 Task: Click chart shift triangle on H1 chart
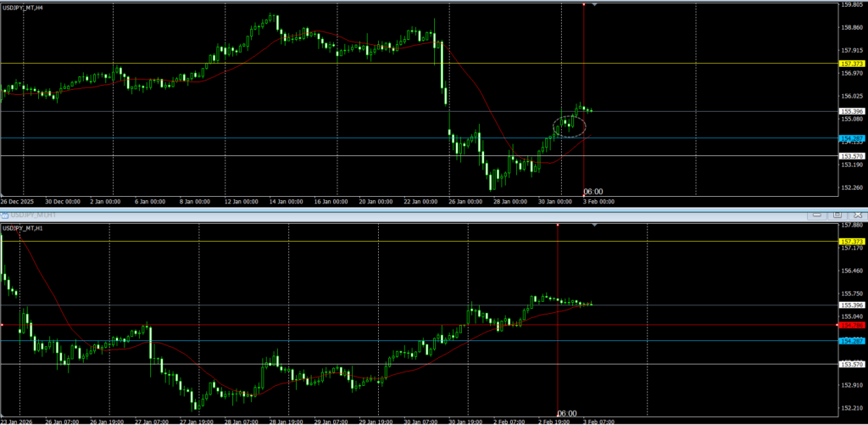[x=596, y=226]
